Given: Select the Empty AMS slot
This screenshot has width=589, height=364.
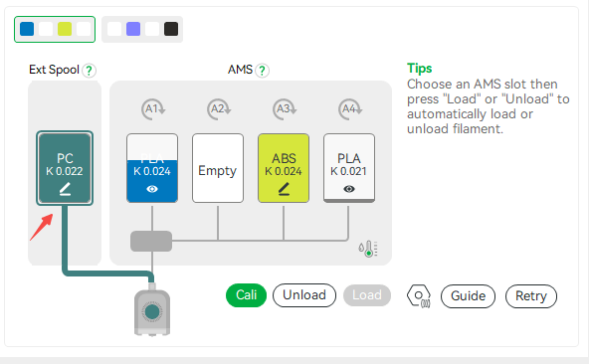Looking at the screenshot, I should [x=218, y=168].
